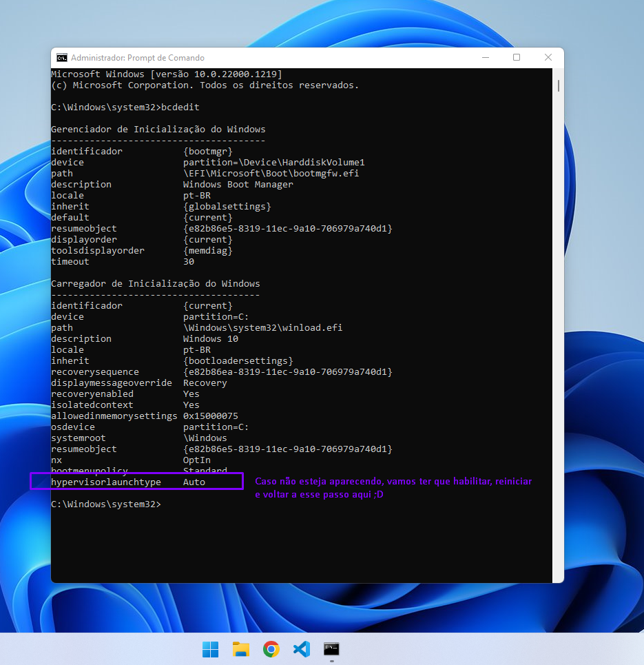Click the 'Windows Boot Manager' description
This screenshot has height=665, width=644.
click(x=238, y=185)
